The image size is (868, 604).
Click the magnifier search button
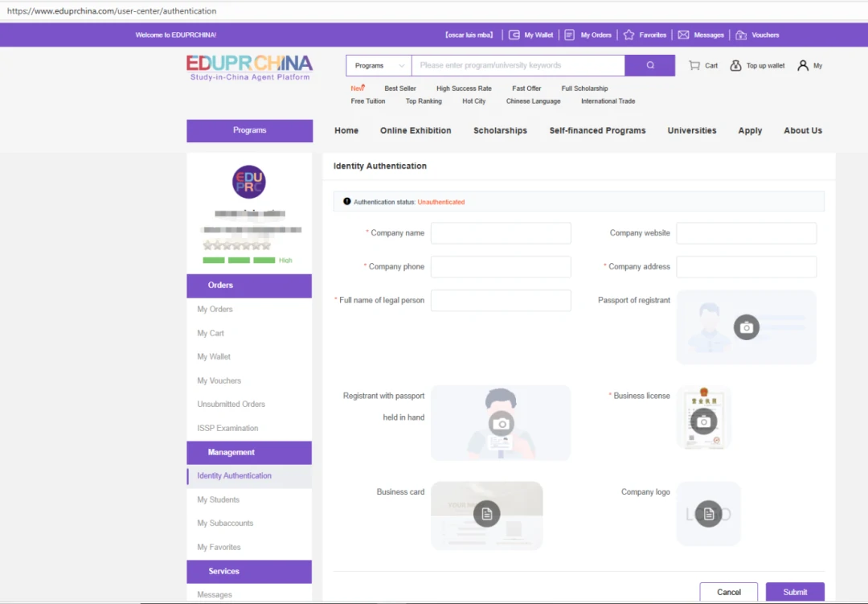coord(649,66)
